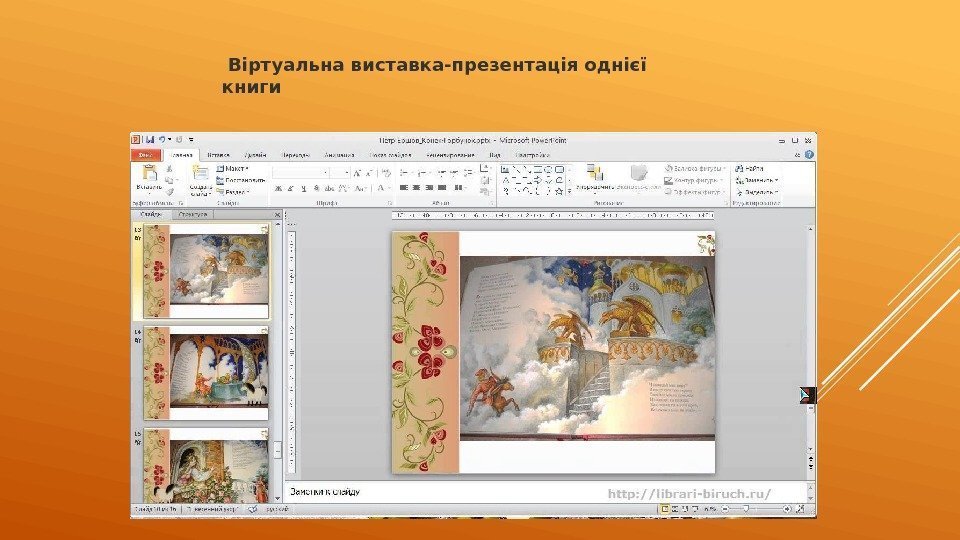The image size is (960, 540).
Task: Click the Выделить select button
Action: pyautogui.click(x=757, y=192)
